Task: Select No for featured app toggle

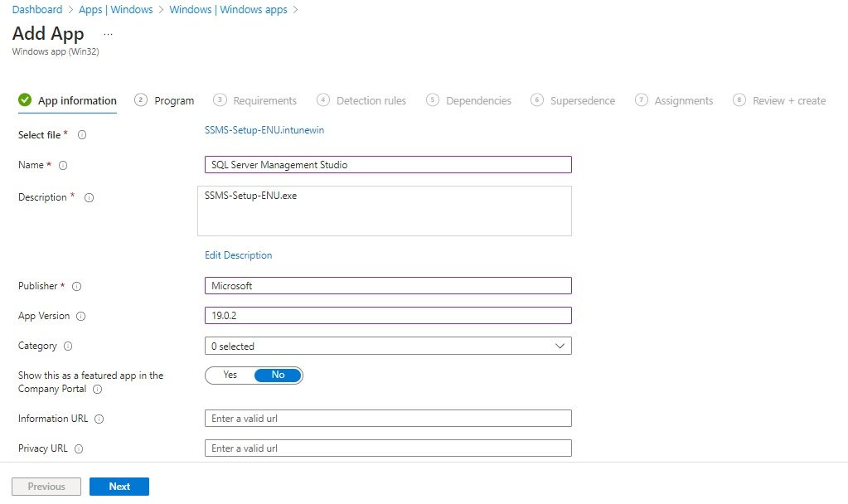Action: coord(278,375)
